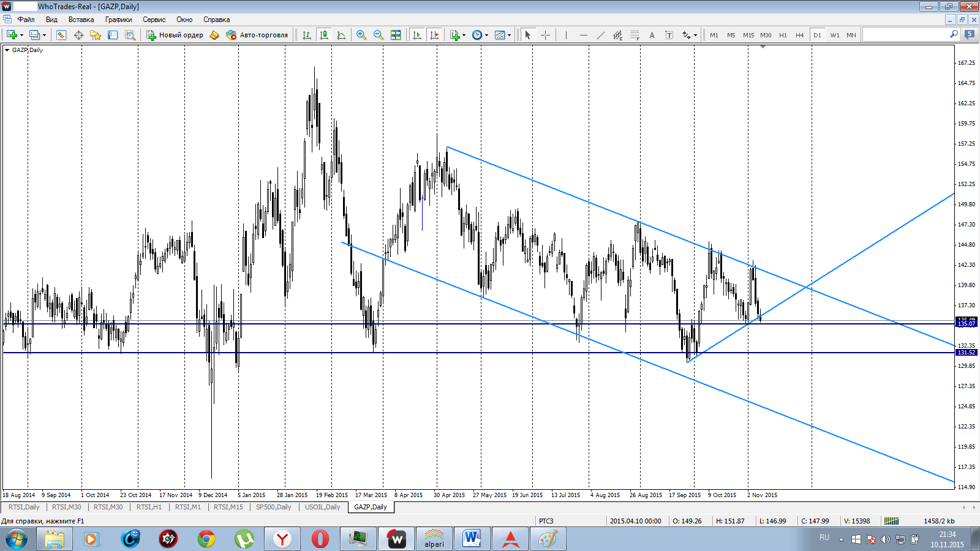This screenshot has height=551, width=980.
Task: Switch chart to candlestick mode
Action: 324,35
